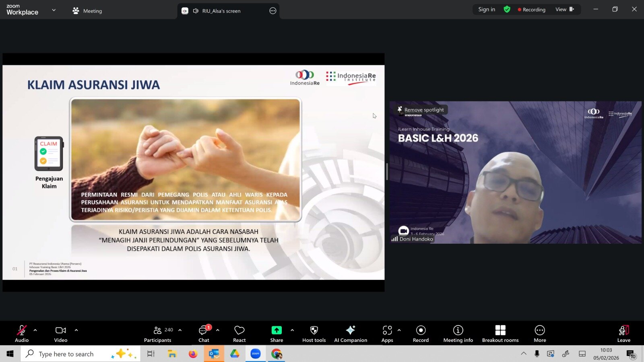Open the Chat panel
This screenshot has height=362, width=644.
[x=204, y=334]
